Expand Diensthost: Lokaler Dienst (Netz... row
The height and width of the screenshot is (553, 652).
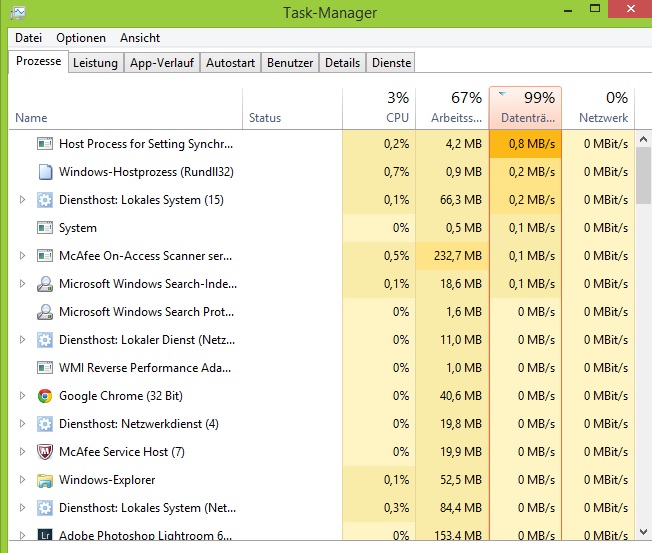tap(22, 340)
